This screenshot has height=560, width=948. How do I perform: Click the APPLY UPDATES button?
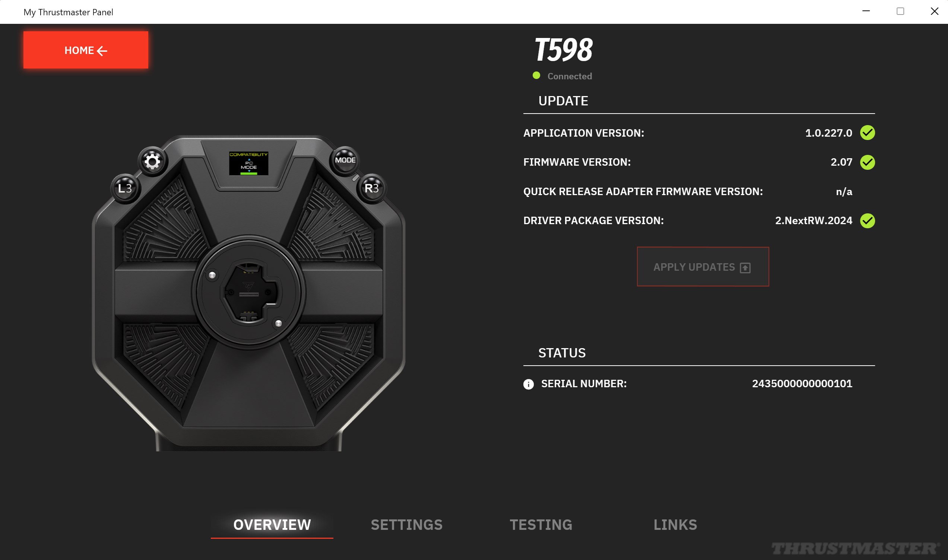[x=703, y=267]
